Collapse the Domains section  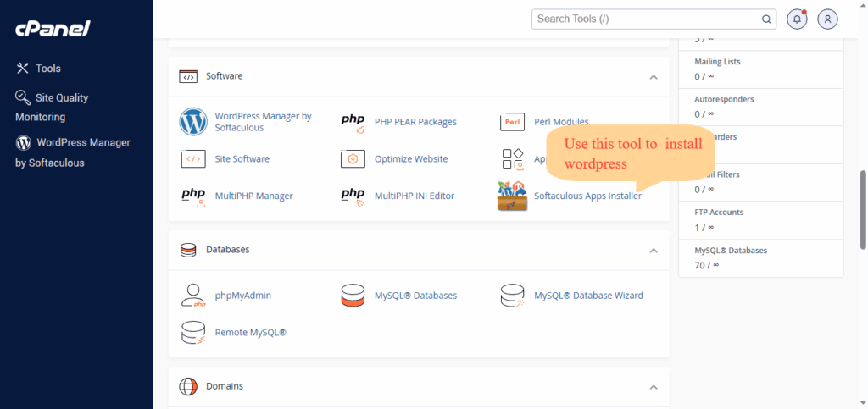click(654, 387)
